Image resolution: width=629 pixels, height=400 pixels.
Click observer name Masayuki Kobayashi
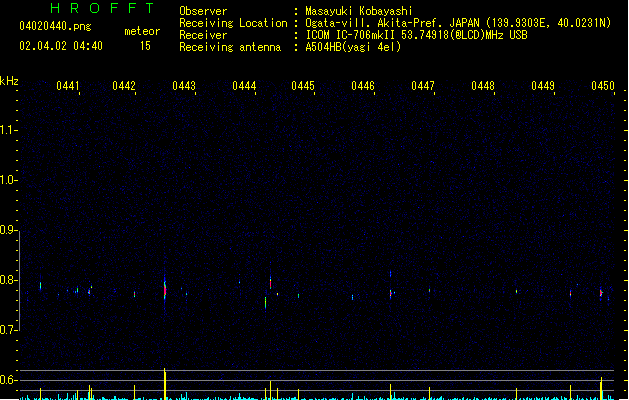pyautogui.click(x=359, y=11)
